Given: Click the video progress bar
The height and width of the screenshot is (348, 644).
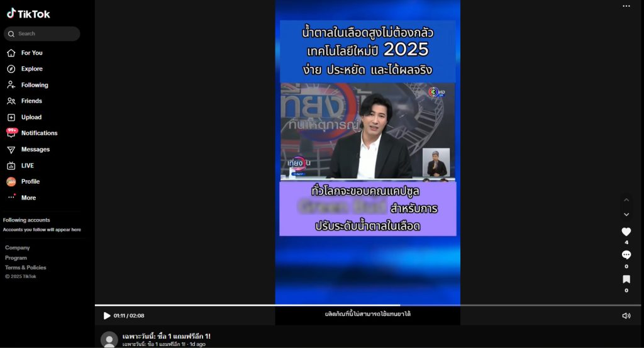Looking at the screenshot, I should pos(368,305).
